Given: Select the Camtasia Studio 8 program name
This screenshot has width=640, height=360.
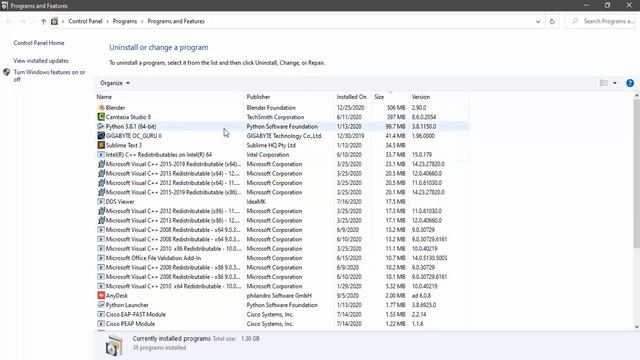Looking at the screenshot, I should point(128,117).
